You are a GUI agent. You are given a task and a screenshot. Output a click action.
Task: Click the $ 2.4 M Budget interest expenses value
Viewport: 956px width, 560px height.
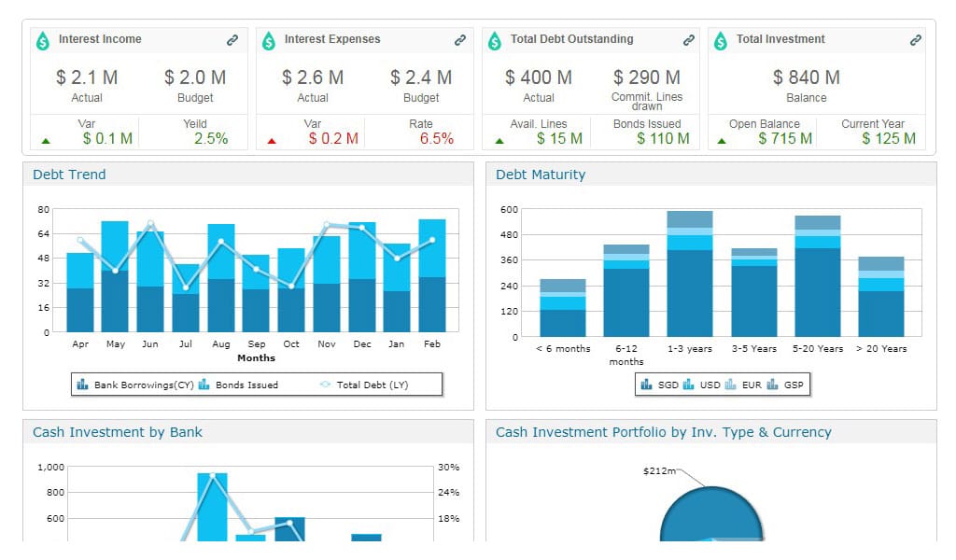pyautogui.click(x=421, y=77)
